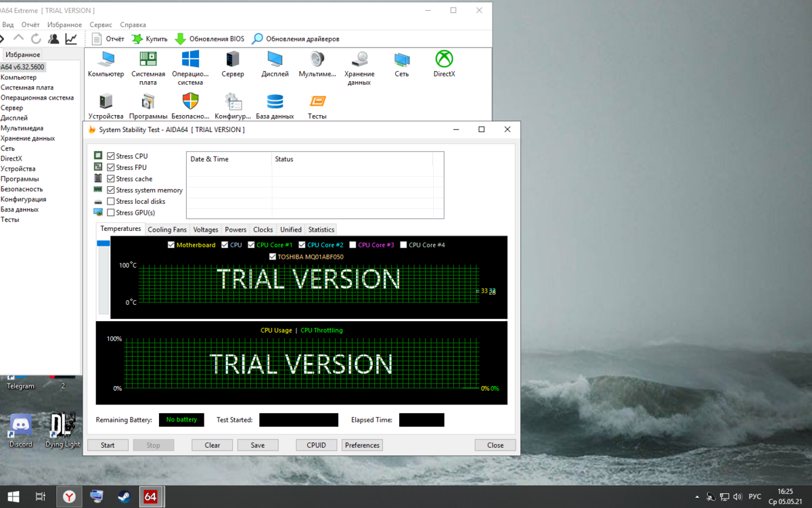
Task: Click the user profile toolbar icon
Action: 53,39
